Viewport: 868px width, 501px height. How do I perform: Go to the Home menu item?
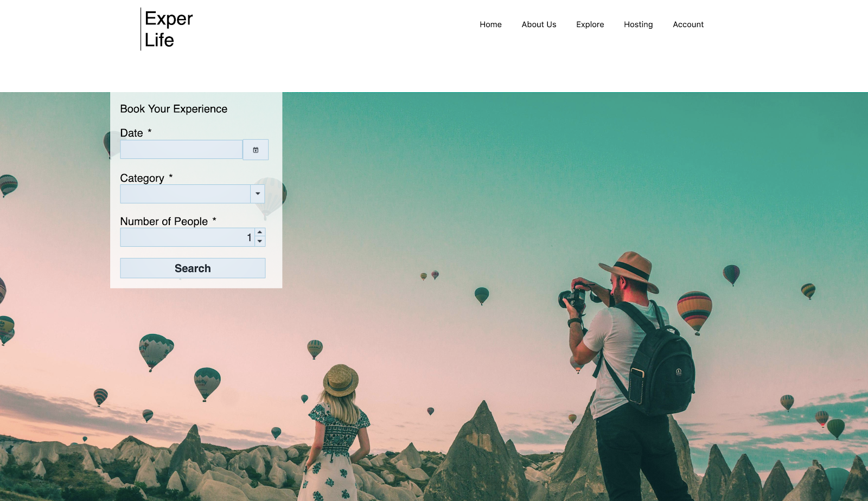(x=490, y=24)
